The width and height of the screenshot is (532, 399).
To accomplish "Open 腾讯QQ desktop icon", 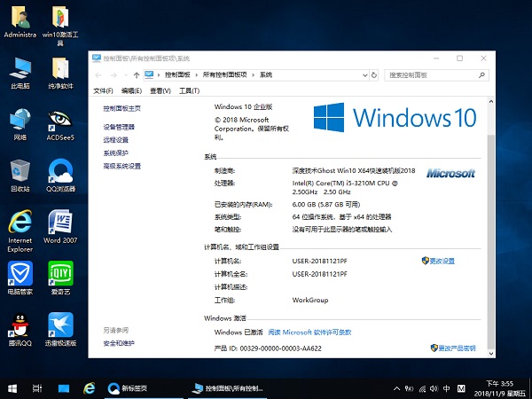I will pyautogui.click(x=20, y=327).
